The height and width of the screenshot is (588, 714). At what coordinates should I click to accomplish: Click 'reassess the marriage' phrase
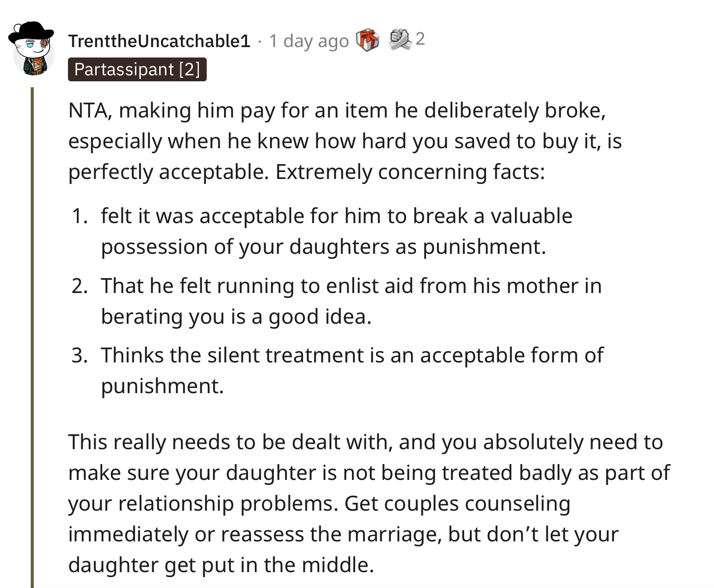331,534
